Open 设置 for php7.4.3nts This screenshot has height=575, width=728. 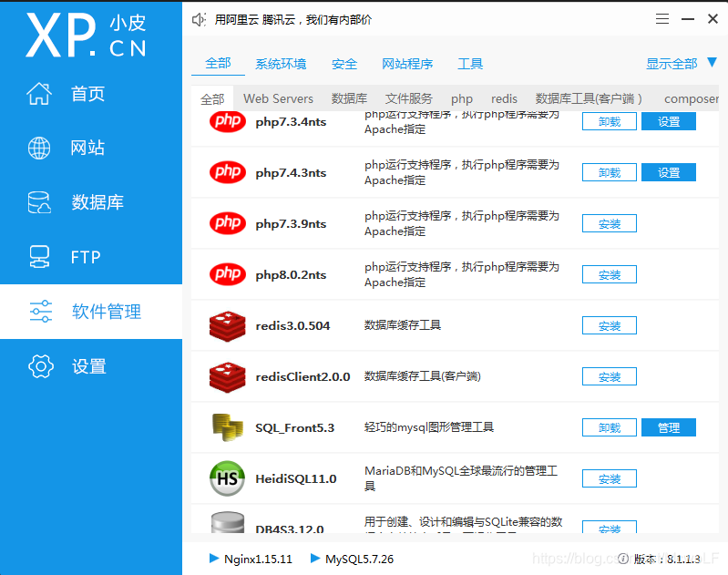click(x=669, y=172)
